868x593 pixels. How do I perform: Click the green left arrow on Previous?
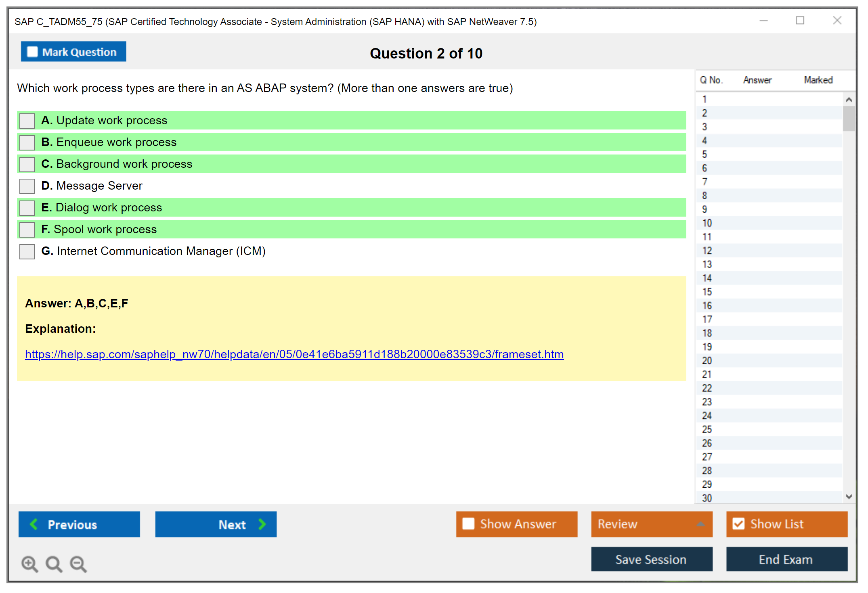click(x=34, y=524)
